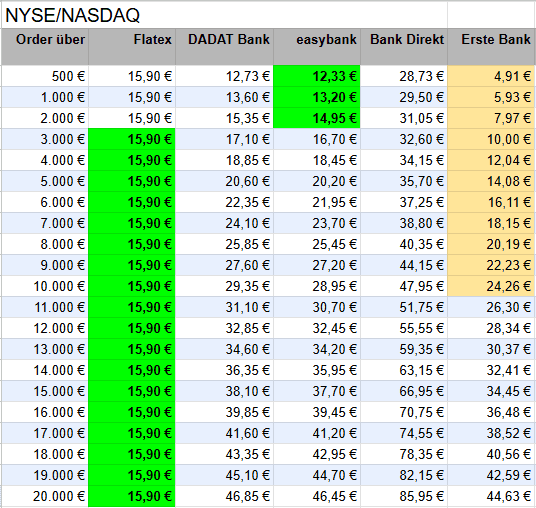Select the Bank Direkt header cell
Screen dimensions: 536x508
[404, 47]
